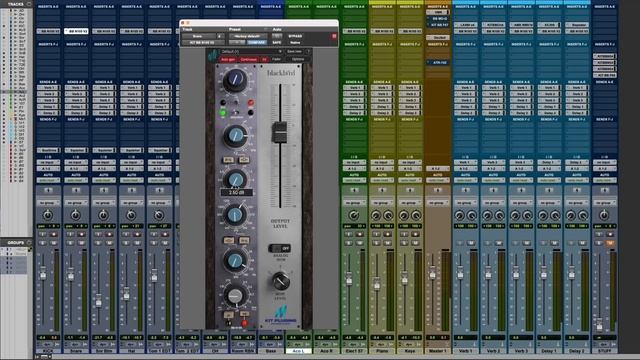Image resolution: width=640 pixels, height=360 pixels.
Task: Click the COMPARE button
Action: tap(256, 42)
